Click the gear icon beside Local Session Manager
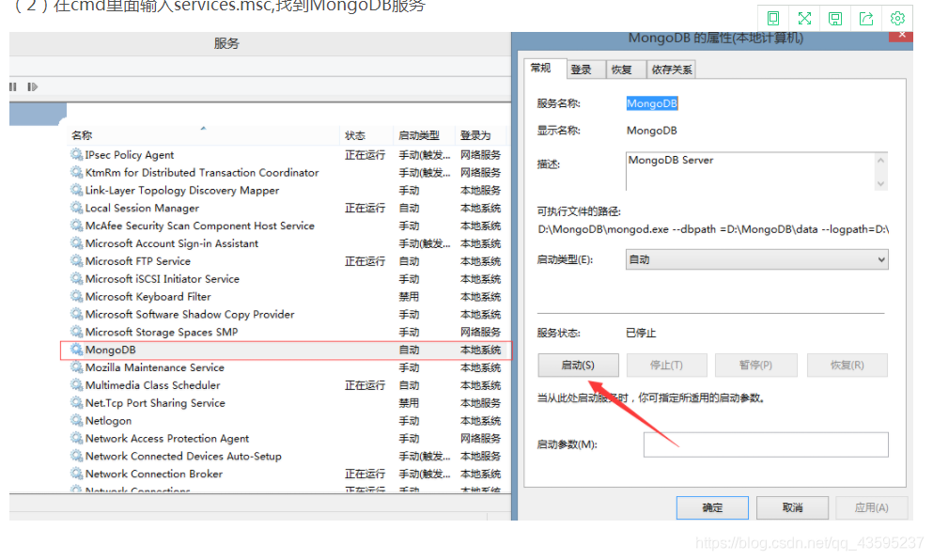Image resolution: width=933 pixels, height=560 pixels. tap(76, 208)
